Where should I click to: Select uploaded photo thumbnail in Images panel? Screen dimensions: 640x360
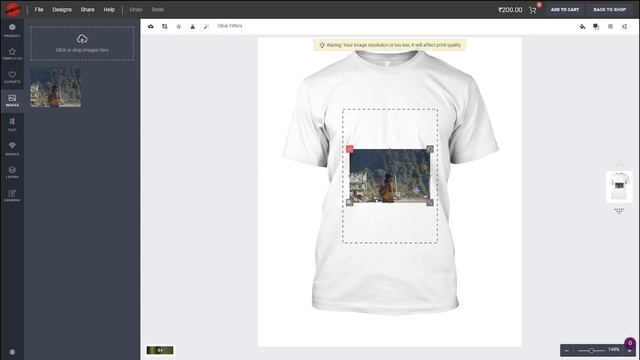click(56, 87)
